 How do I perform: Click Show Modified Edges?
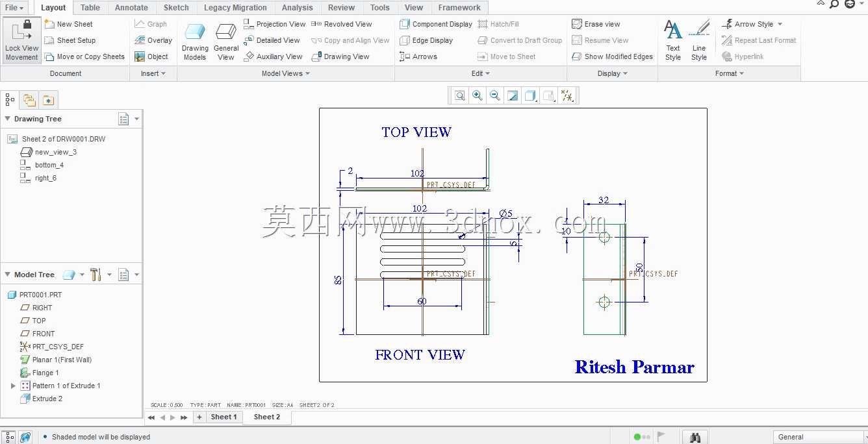coord(612,56)
